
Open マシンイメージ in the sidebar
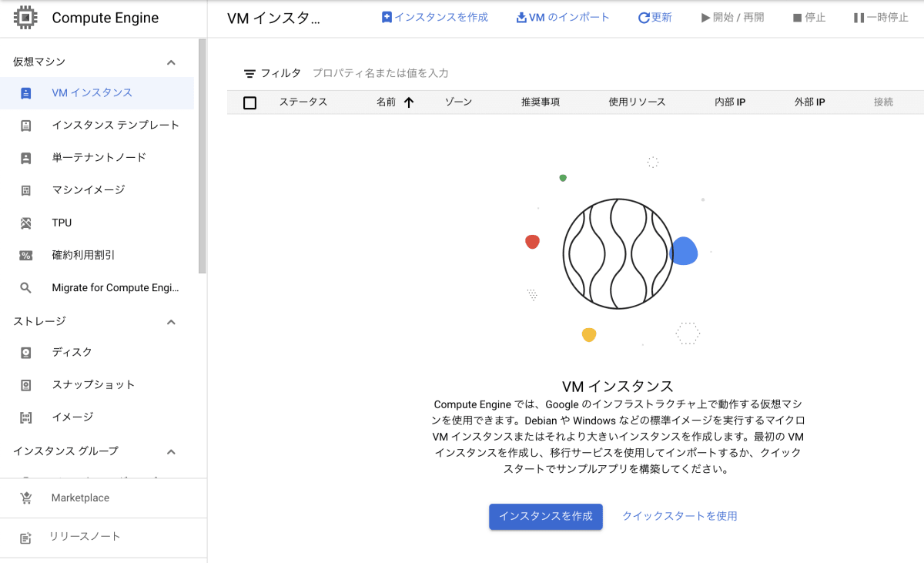(97, 190)
